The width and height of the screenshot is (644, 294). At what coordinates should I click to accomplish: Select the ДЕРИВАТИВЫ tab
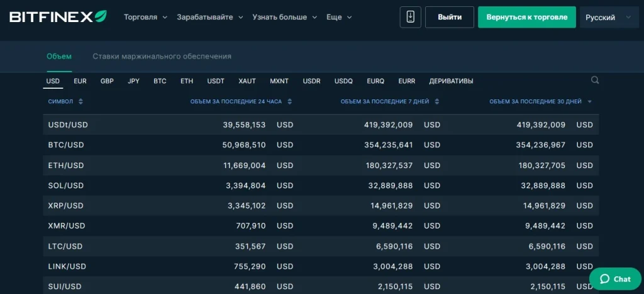click(451, 81)
